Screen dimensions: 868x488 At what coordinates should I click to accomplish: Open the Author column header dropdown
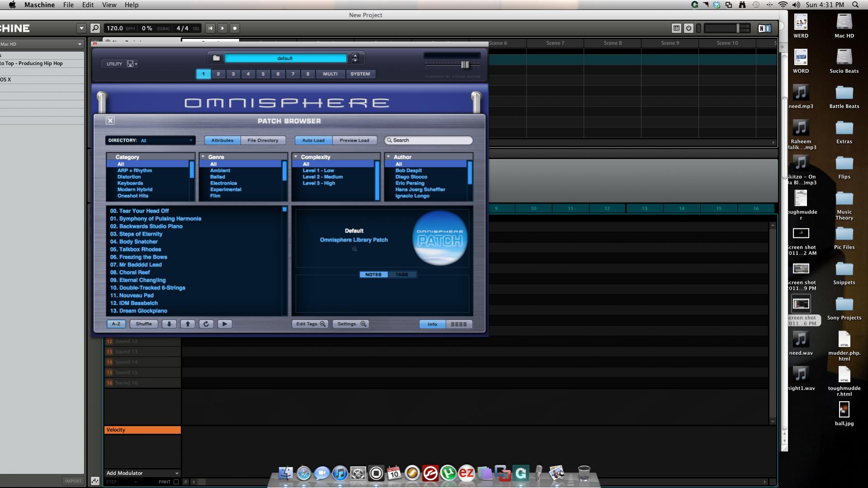pyautogui.click(x=388, y=156)
